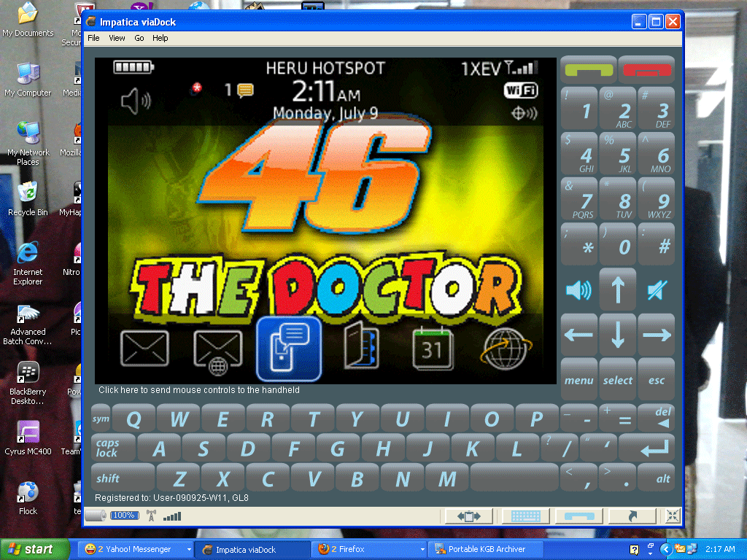747x560 pixels.
Task: Click the down arrow navigation key
Action: tap(617, 334)
